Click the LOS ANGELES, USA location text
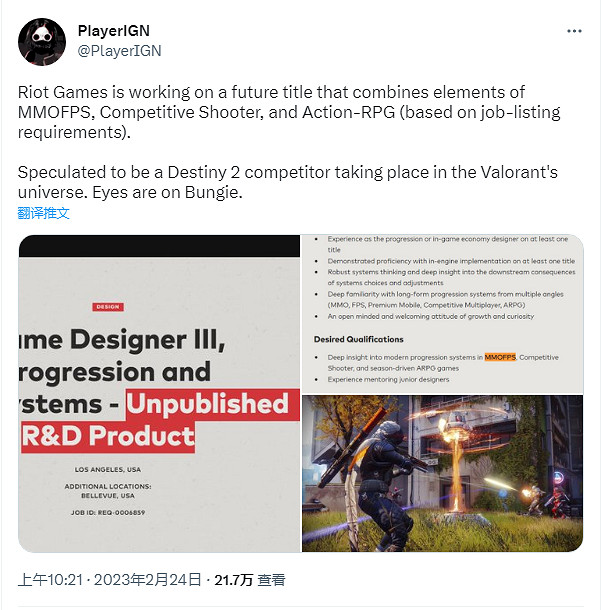 pyautogui.click(x=108, y=470)
